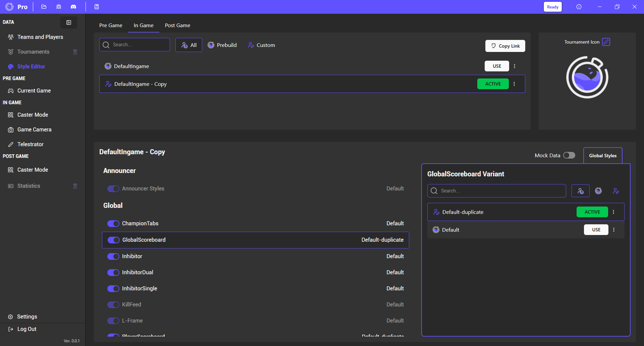Select the prebuild variant filter in GlobalScoreboard Variant
Image resolution: width=644 pixels, height=346 pixels.
coord(598,191)
